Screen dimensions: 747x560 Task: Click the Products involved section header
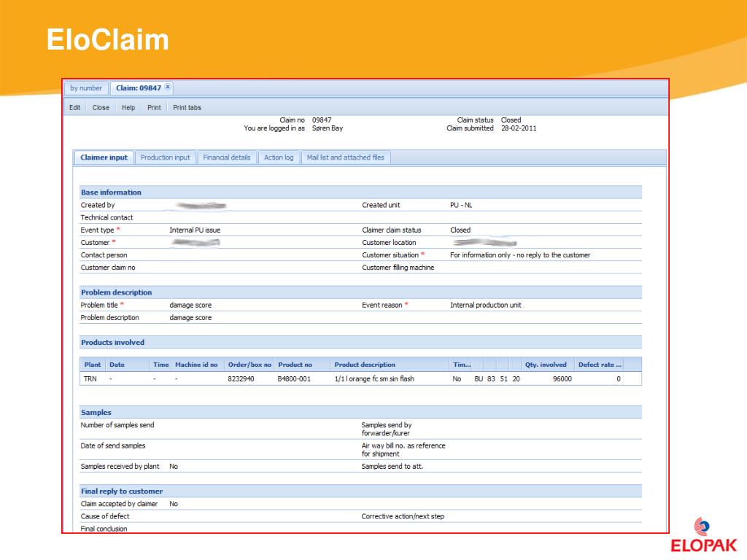(x=360, y=343)
